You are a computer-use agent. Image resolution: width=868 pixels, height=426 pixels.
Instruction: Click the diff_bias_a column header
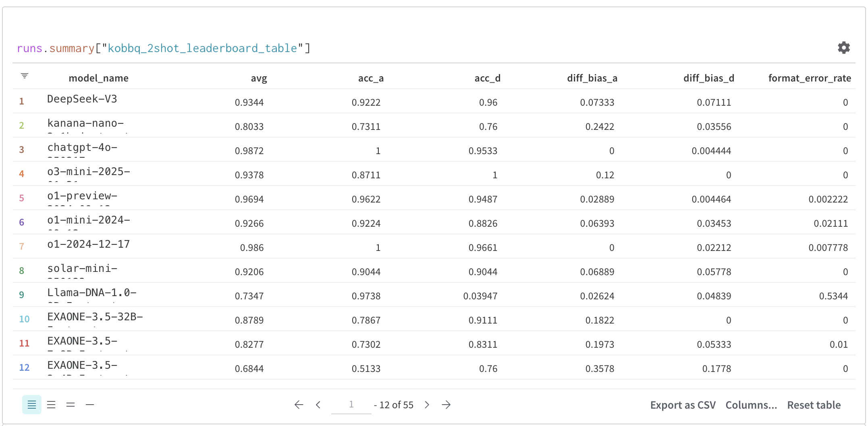(x=592, y=78)
